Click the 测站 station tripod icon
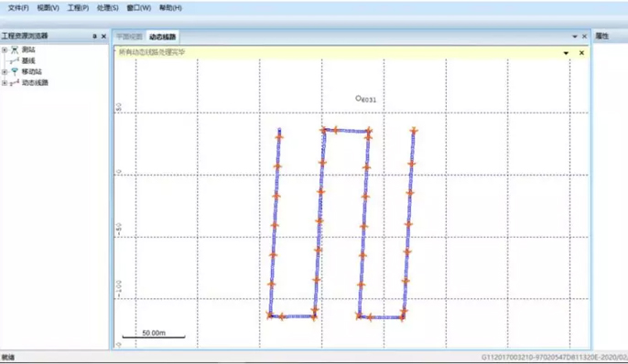This screenshot has width=628, height=364. pyautogui.click(x=15, y=49)
